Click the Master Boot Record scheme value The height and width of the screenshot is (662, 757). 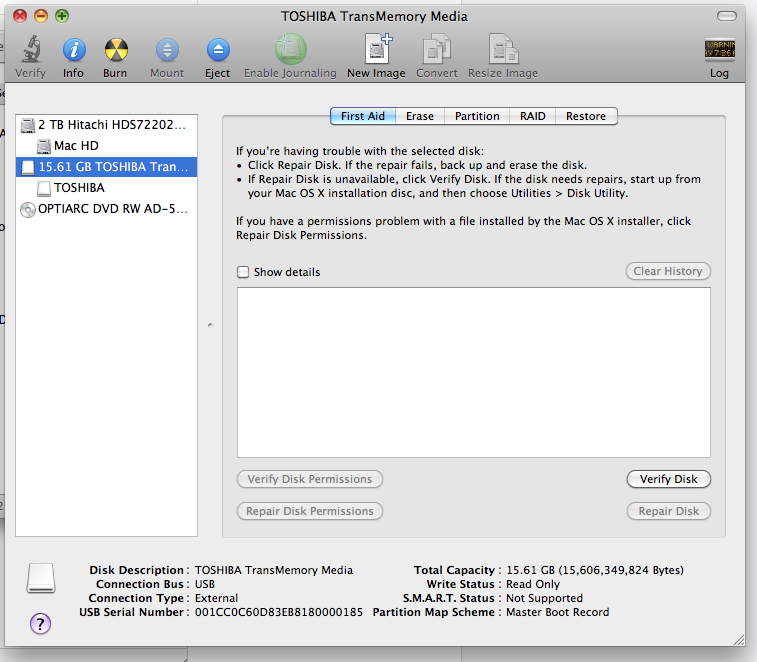[558, 612]
